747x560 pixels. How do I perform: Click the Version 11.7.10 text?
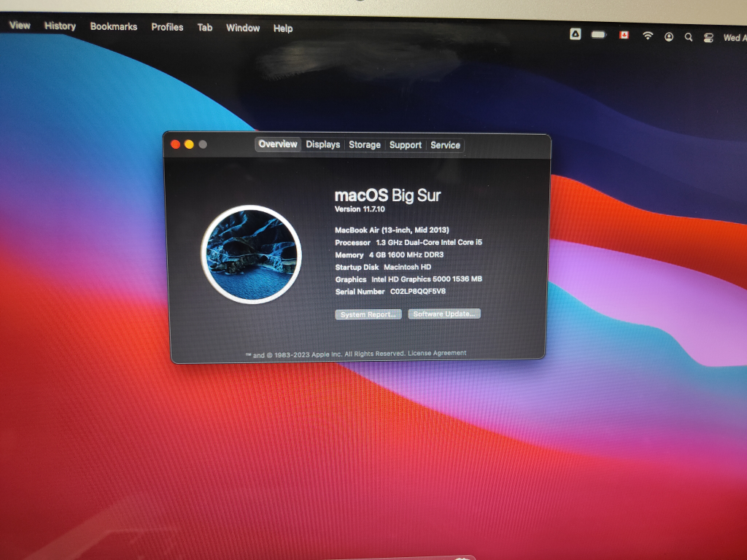pyautogui.click(x=360, y=209)
